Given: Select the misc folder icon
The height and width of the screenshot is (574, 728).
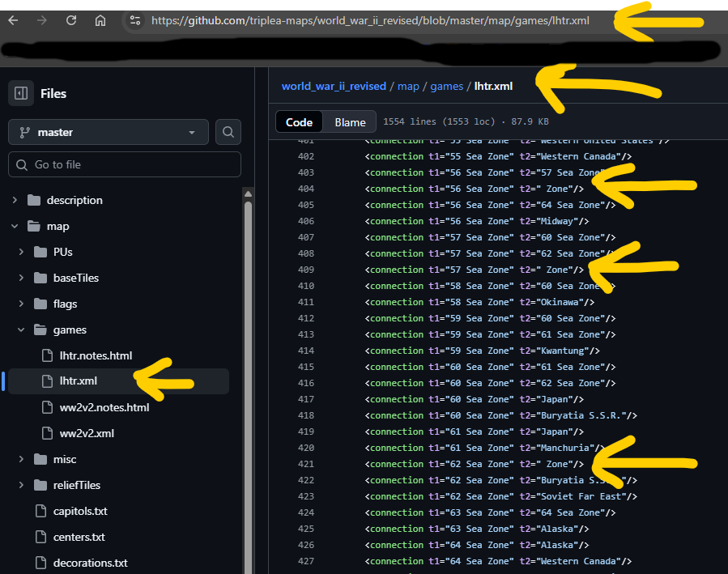Looking at the screenshot, I should (40, 459).
